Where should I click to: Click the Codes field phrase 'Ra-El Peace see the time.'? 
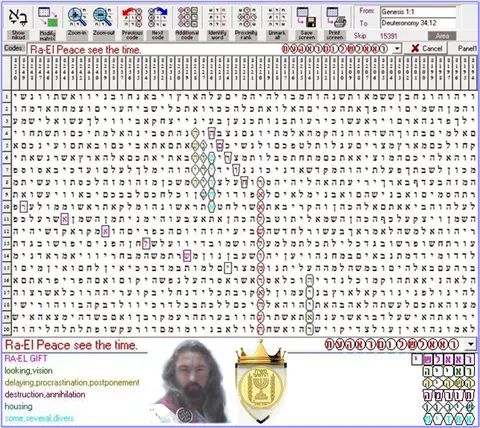86,50
